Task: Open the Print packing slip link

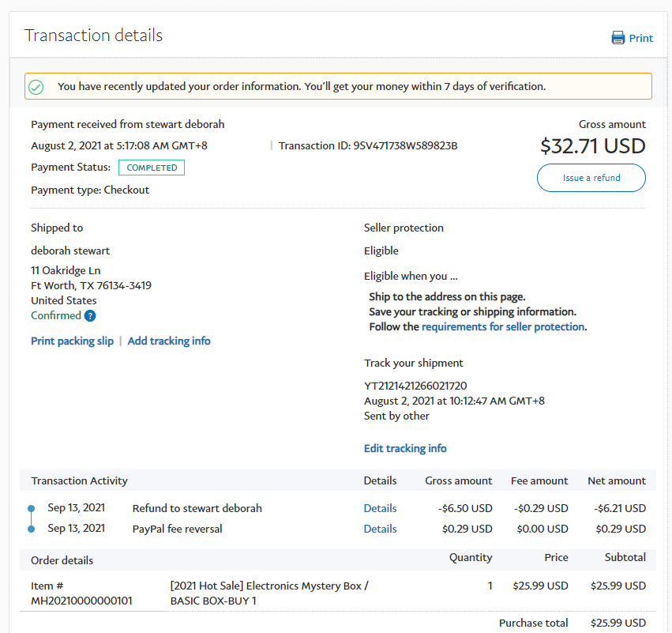Action: (72, 341)
